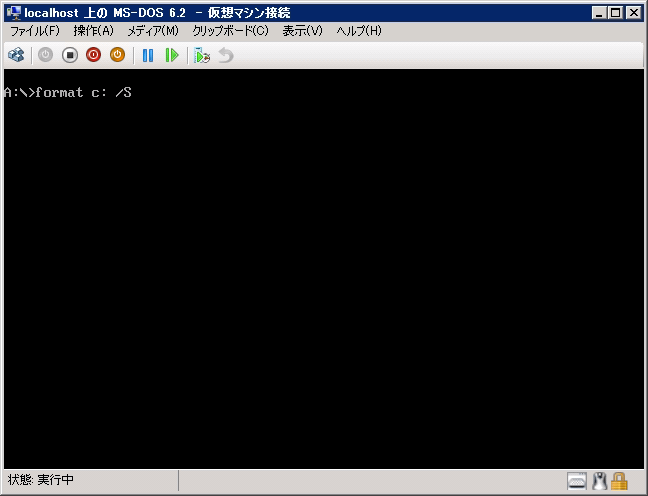Viewport: 648px width, 496px height.
Task: Reset the VM with green play icon
Action: (x=172, y=55)
